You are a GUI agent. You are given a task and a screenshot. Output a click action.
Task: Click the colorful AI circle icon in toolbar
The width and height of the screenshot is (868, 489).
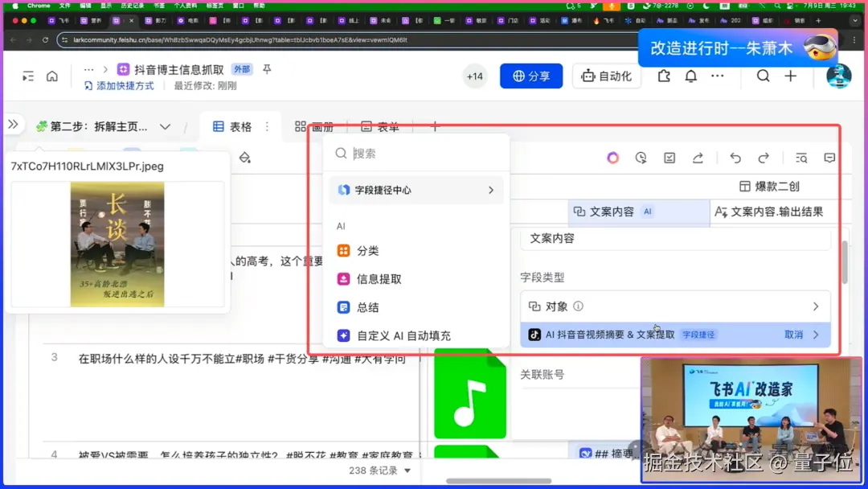pos(612,158)
